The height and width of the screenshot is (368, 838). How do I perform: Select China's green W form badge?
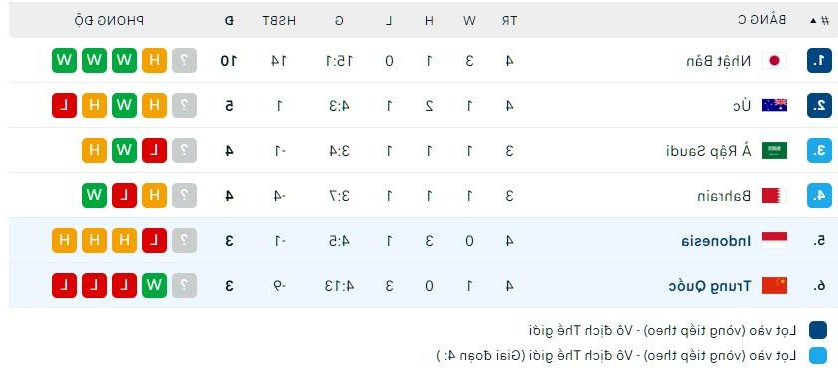tap(154, 285)
